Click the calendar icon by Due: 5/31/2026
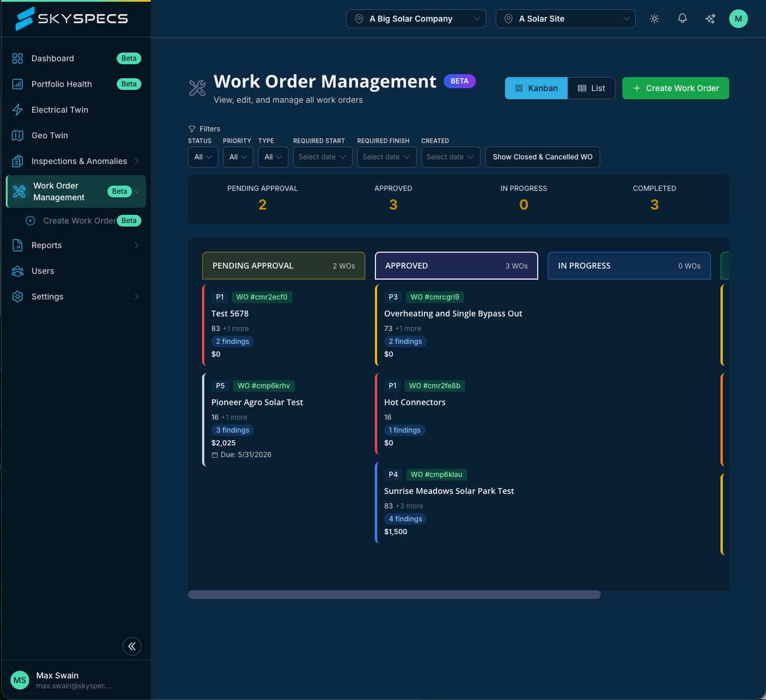The image size is (766, 700). [215, 455]
